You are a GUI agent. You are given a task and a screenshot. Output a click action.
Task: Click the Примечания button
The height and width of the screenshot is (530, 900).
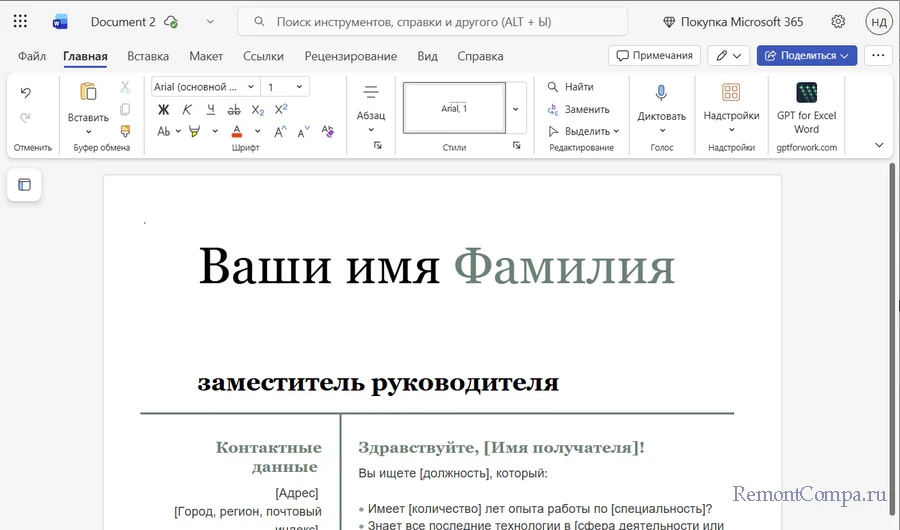654,56
